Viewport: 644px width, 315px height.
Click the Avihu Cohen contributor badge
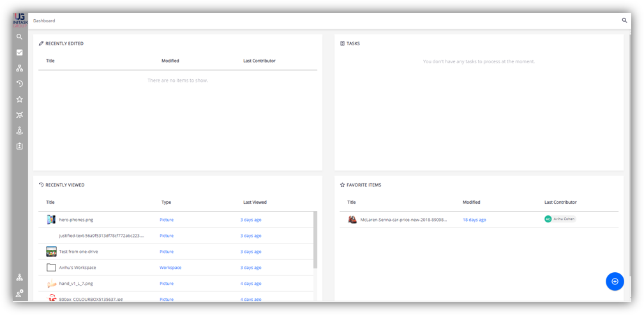coord(560,219)
